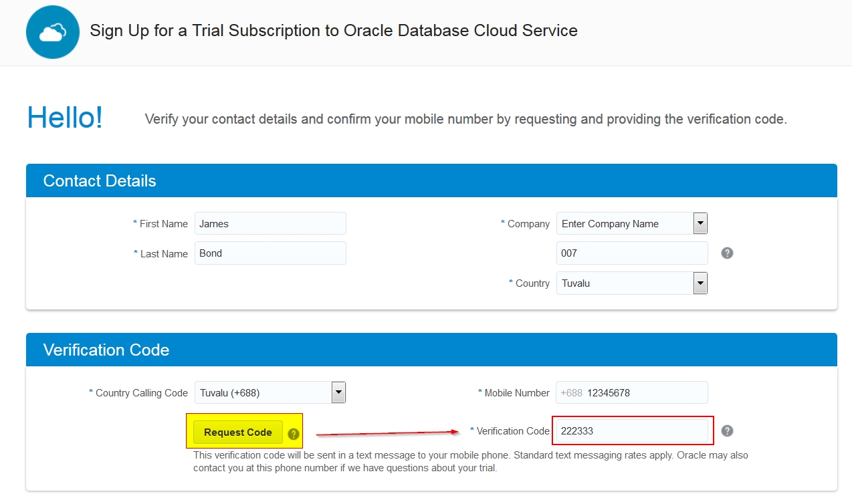Click the text messaging rates notice text
The width and height of the screenshot is (852, 504).
click(x=471, y=461)
